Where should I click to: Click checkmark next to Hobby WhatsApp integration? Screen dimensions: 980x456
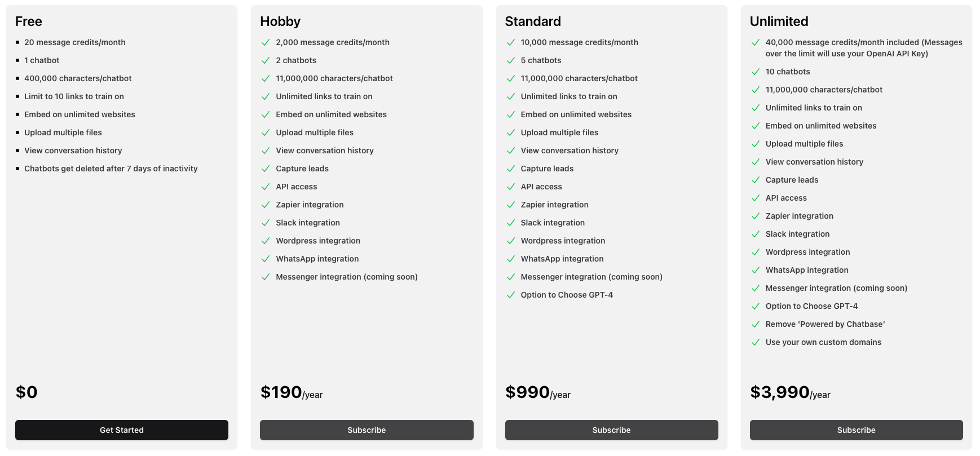pyautogui.click(x=266, y=259)
